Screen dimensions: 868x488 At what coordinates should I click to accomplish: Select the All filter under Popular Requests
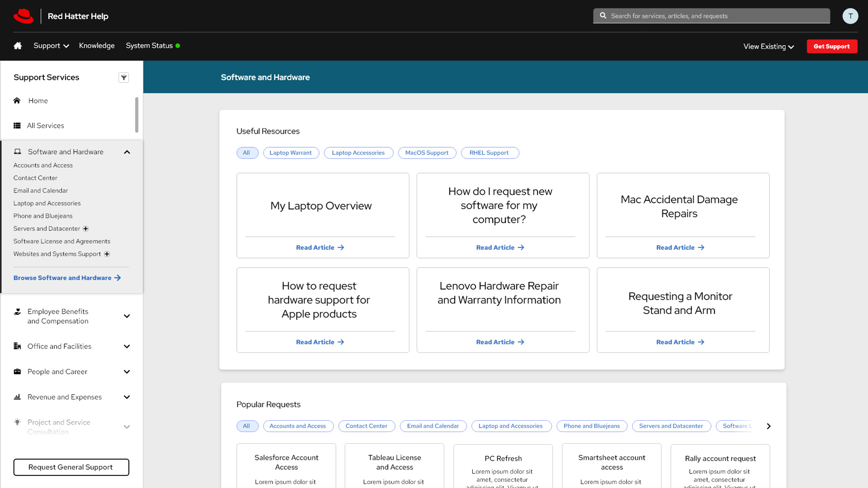[247, 426]
